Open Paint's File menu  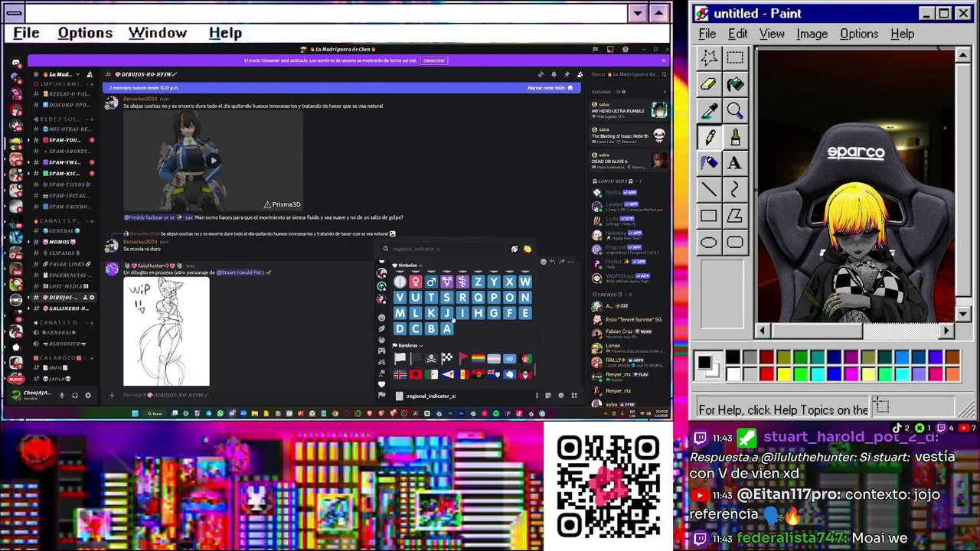[x=707, y=34]
